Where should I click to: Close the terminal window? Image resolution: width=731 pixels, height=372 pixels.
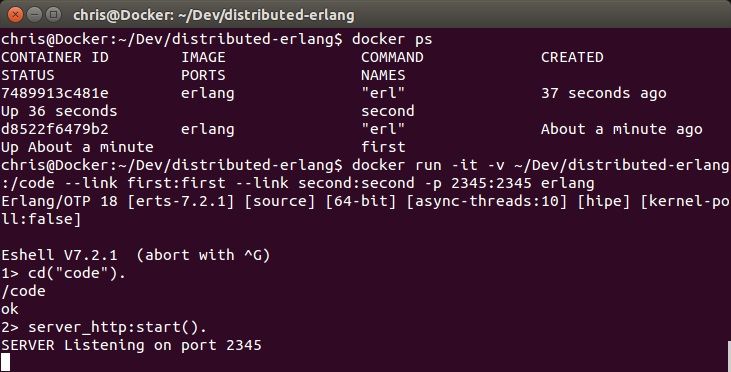[x=15, y=14]
